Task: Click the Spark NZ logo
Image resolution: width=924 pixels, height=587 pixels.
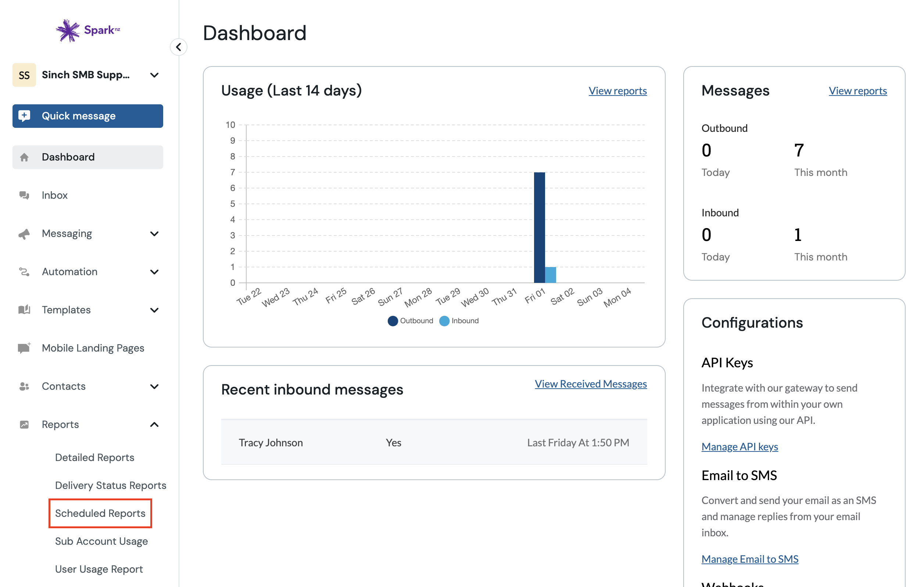Action: click(x=87, y=30)
